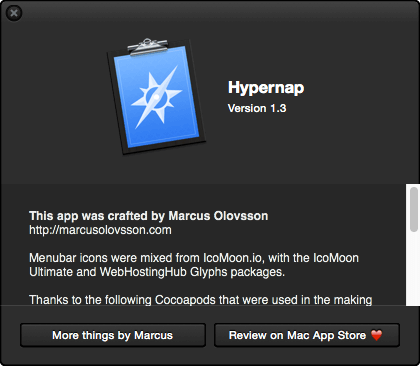The height and width of the screenshot is (366, 420).
Task: Click the white compass needle on the app icon
Action: coord(156,97)
